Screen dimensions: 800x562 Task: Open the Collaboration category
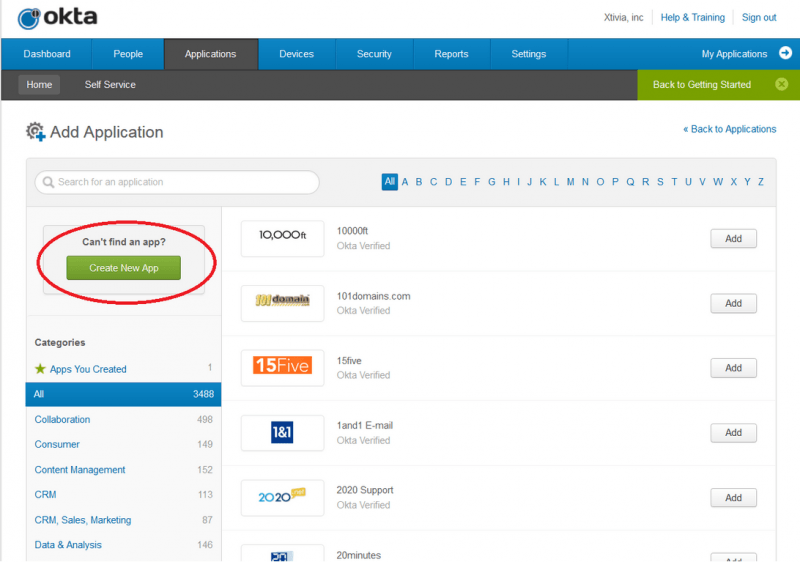[62, 419]
